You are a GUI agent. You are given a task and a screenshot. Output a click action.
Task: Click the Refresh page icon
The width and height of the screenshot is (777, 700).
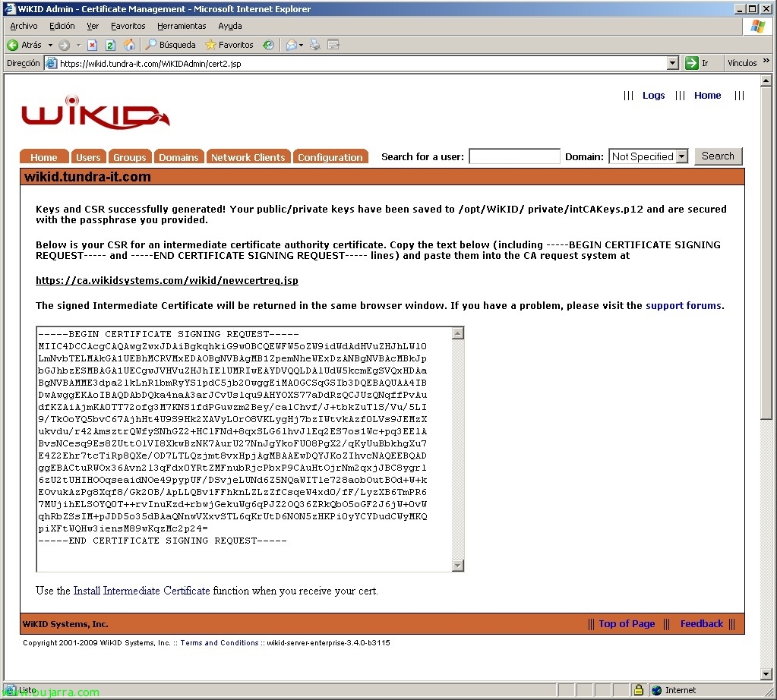110,45
